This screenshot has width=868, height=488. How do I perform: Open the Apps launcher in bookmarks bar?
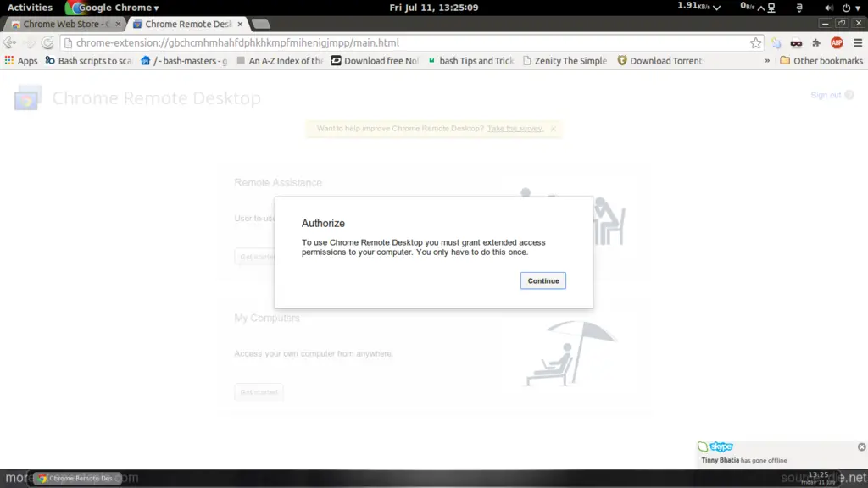pos(21,61)
